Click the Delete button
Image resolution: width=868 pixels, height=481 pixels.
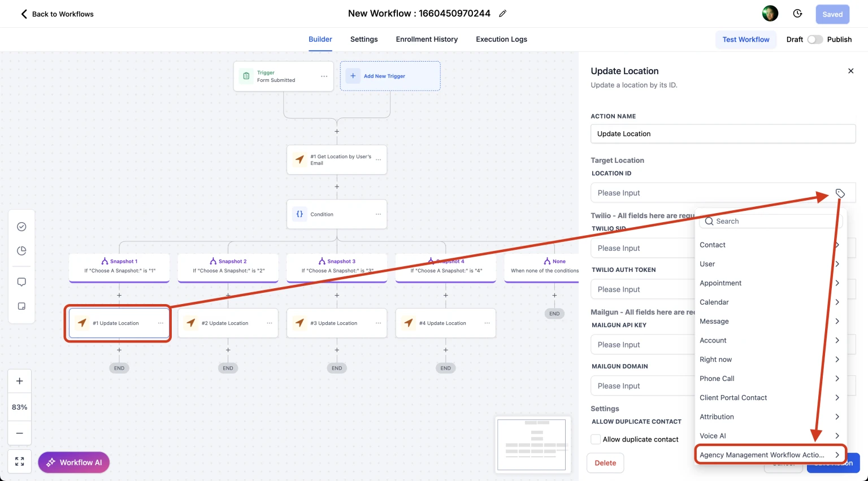point(605,463)
